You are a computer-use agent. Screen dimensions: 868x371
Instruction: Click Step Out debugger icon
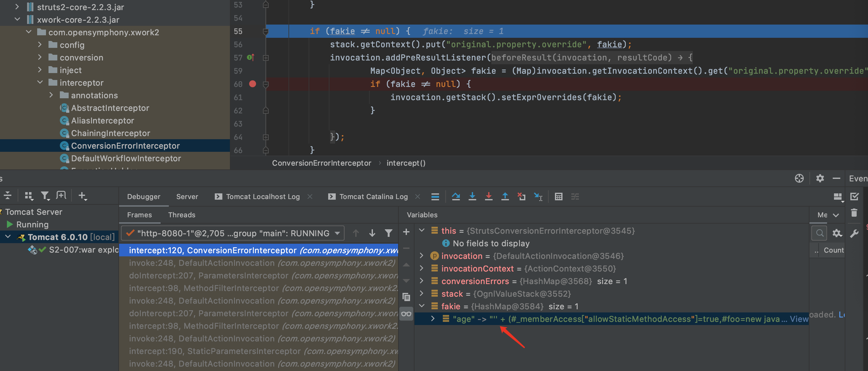tap(505, 197)
